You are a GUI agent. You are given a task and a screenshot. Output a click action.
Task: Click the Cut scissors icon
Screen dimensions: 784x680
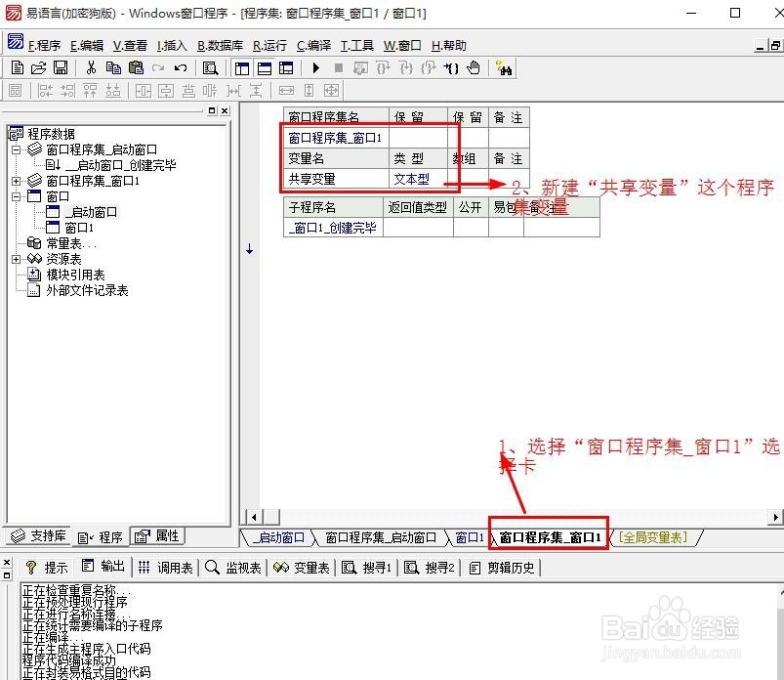click(x=91, y=67)
